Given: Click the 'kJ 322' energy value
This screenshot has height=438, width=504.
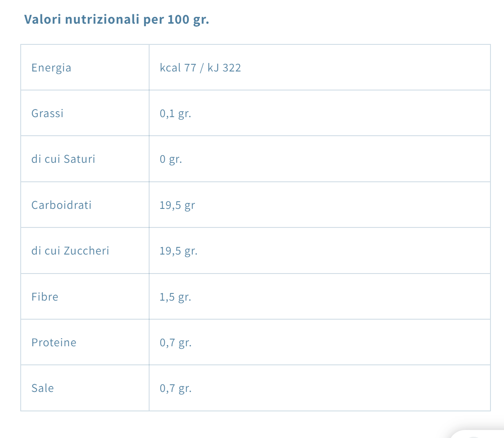Looking at the screenshot, I should pos(224,68).
